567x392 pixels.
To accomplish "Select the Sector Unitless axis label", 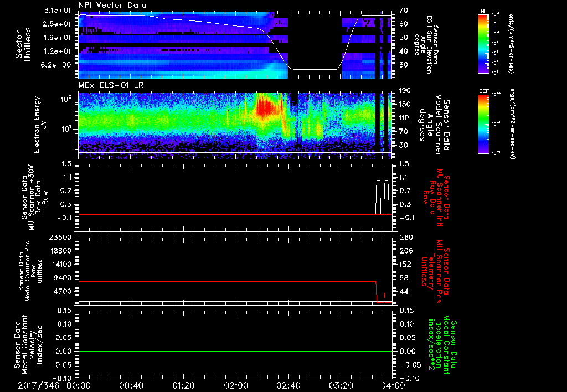I will coord(23,44).
